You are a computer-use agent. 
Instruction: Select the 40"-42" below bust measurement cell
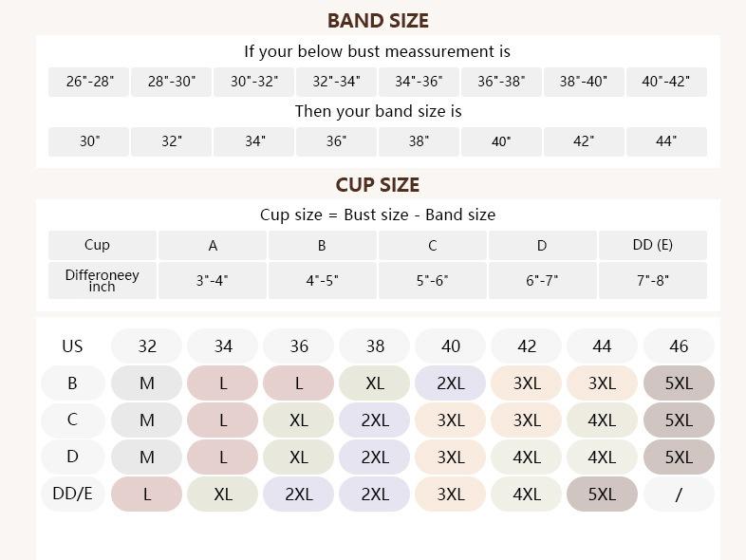(666, 82)
